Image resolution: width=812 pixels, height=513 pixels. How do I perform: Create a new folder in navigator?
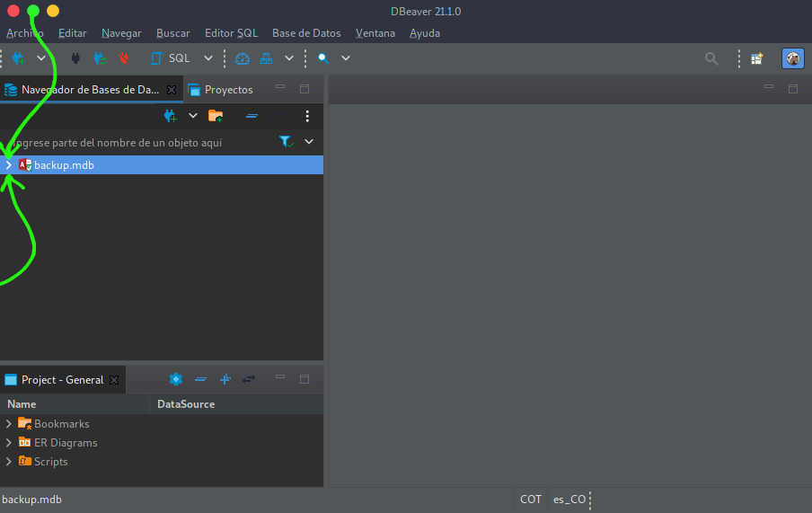click(216, 116)
